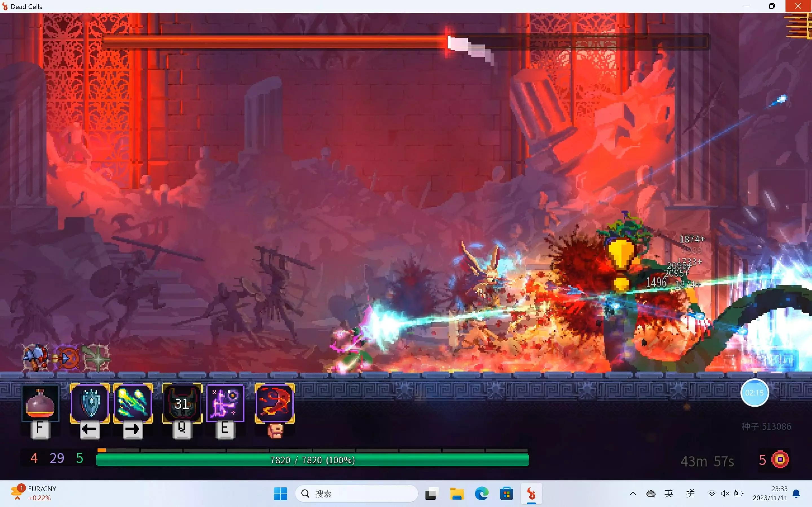
Task: Click the Q skill showing cooldown 31
Action: pos(182,403)
